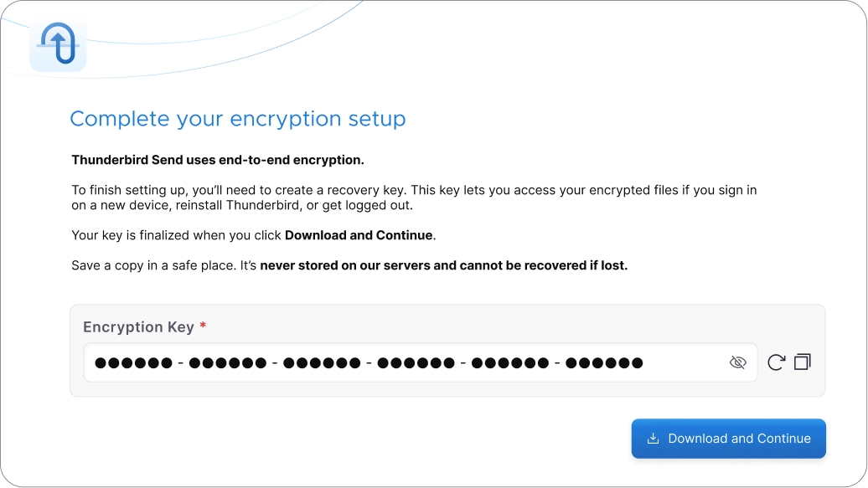Viewport: 868px width, 488px height.
Task: Click the "Complete your encryption setup" heading
Action: pyautogui.click(x=237, y=119)
